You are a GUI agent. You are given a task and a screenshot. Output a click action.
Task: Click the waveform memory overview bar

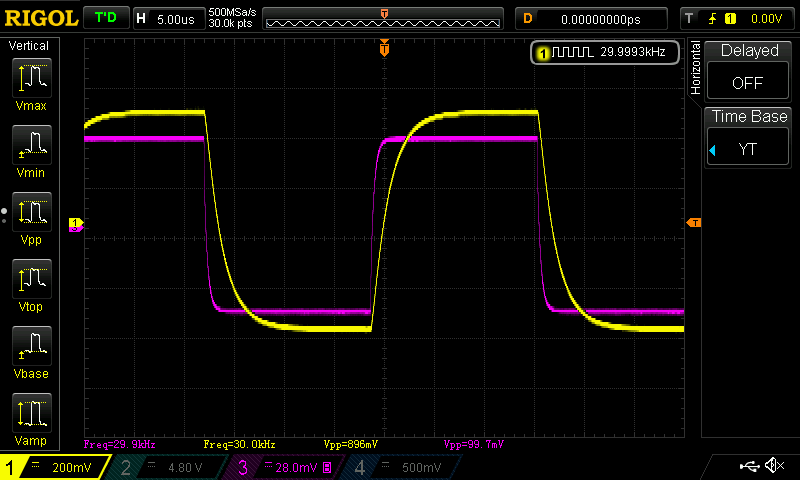pyautogui.click(x=383, y=19)
